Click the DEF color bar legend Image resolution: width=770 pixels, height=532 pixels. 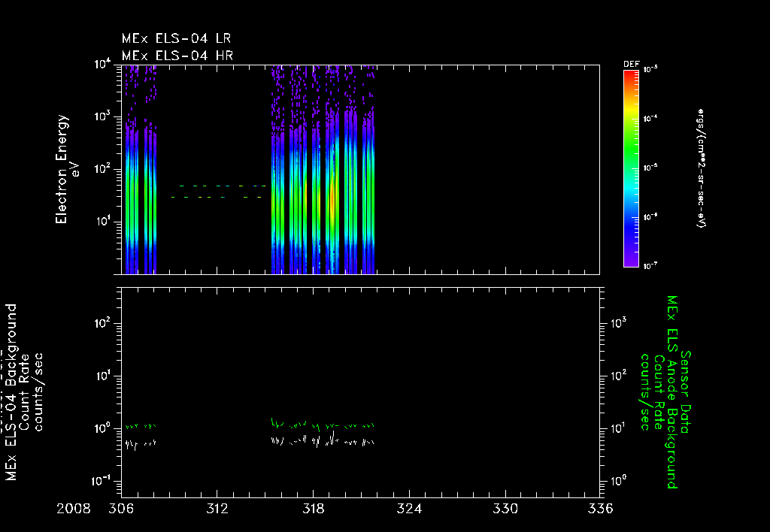tap(631, 168)
